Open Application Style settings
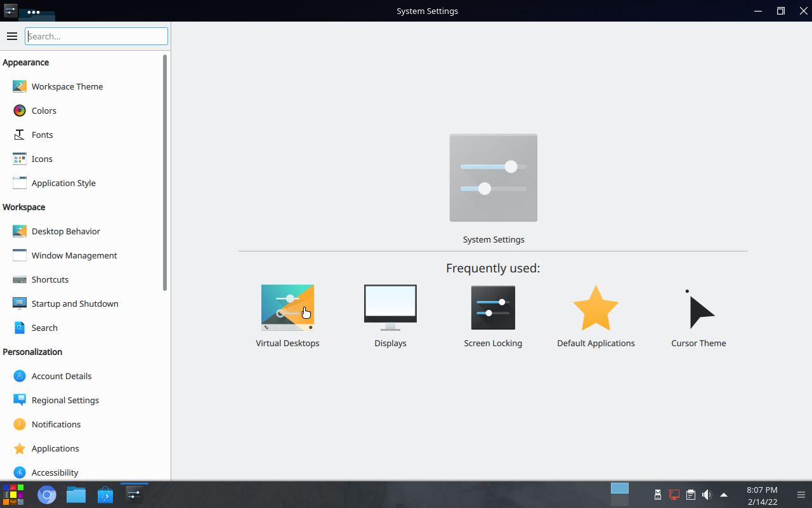This screenshot has height=508, width=812. 85,183
